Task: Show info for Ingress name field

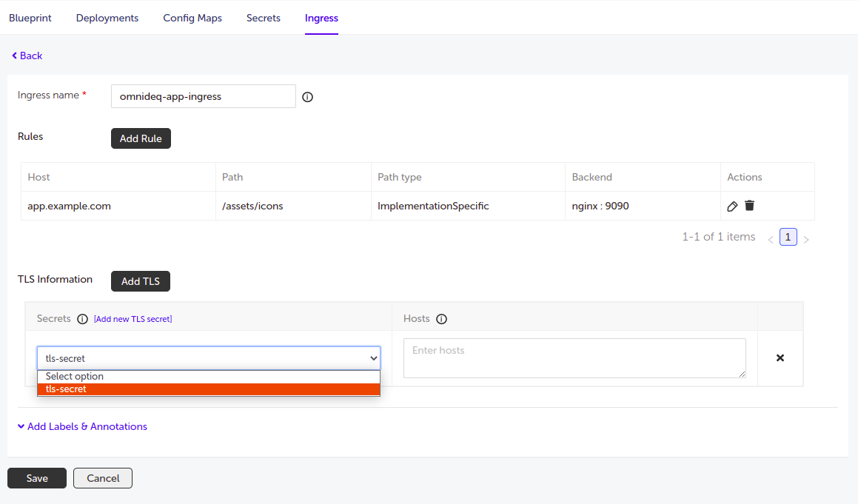Action: [307, 97]
